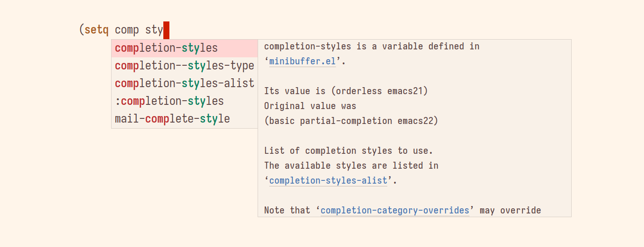Click the opening parenthesis before setq

[x=81, y=30]
